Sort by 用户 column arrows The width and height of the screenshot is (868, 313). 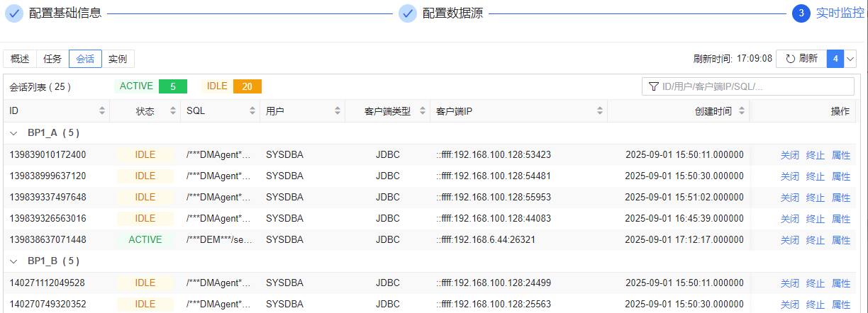[338, 111]
